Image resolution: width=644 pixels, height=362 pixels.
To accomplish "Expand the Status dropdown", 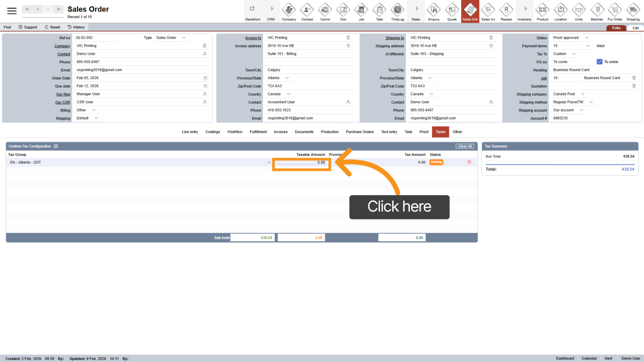I will 586,38.
